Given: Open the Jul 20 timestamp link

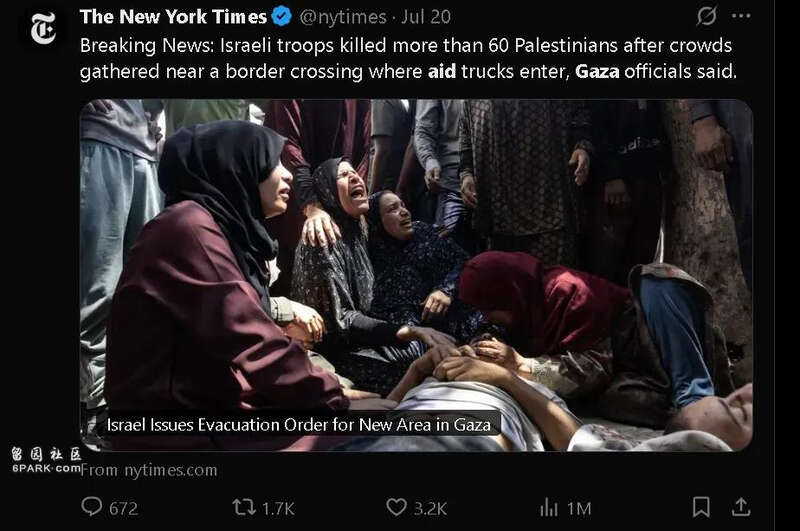Looking at the screenshot, I should [426, 17].
